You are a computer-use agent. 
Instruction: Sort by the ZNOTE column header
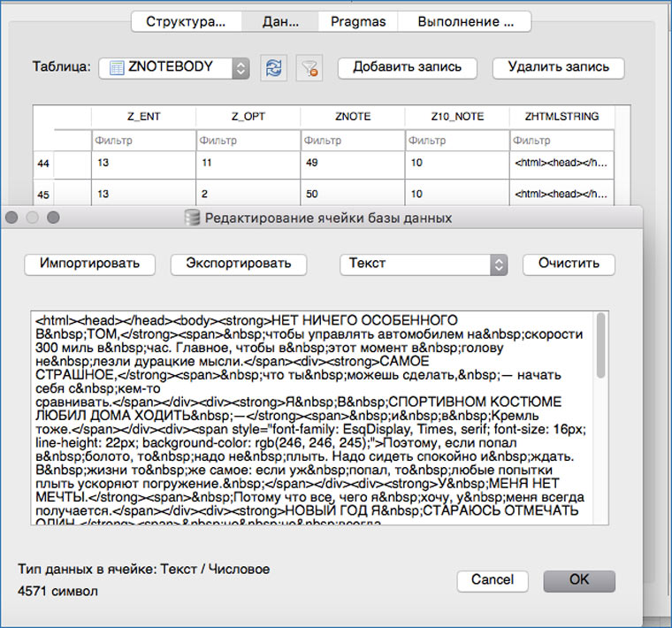tap(353, 117)
